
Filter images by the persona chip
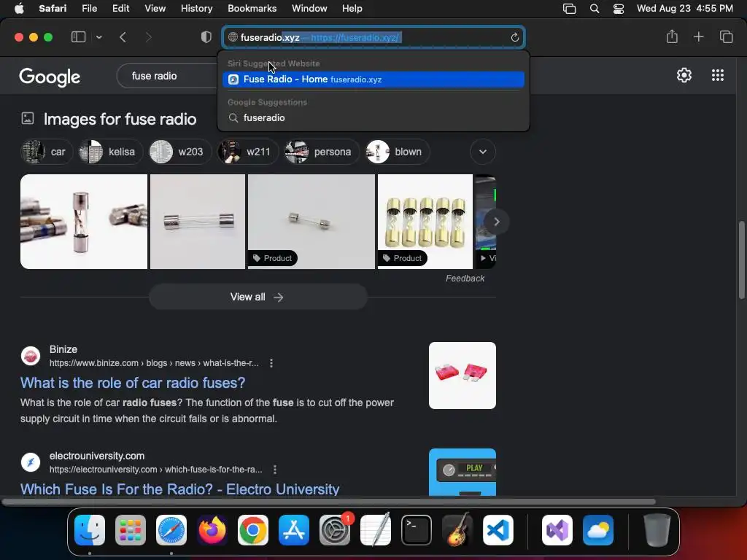[322, 152]
